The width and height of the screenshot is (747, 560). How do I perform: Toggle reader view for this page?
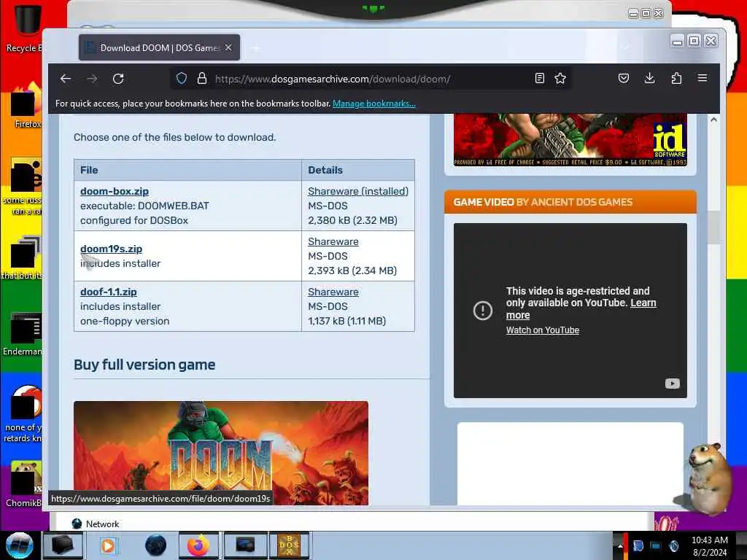(x=539, y=78)
